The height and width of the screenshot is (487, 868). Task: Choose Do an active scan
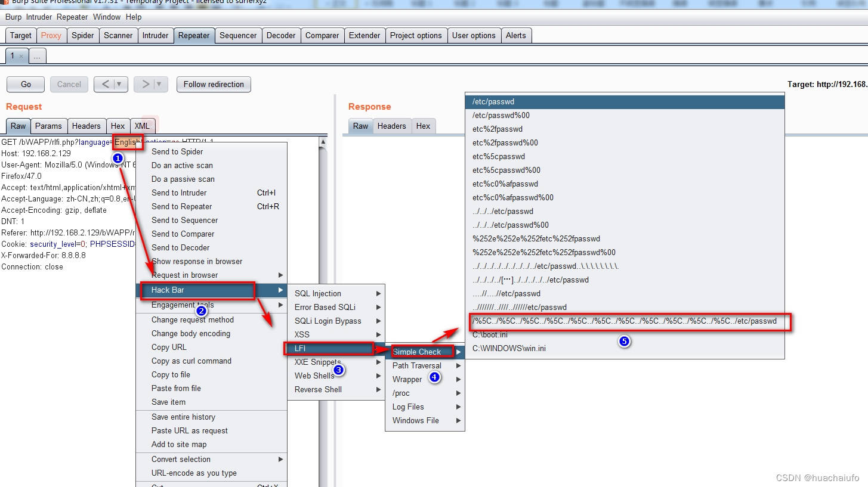click(x=212, y=165)
